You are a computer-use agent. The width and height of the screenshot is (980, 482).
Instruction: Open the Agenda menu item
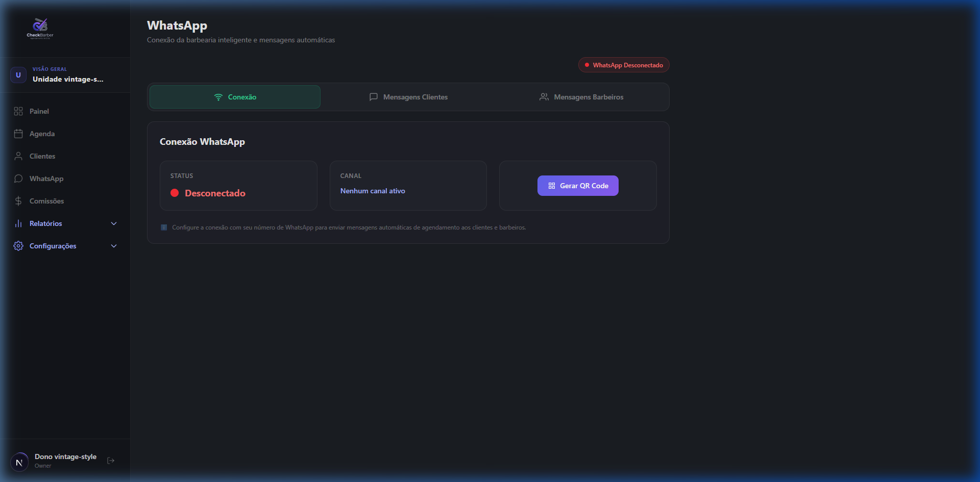tap(42, 134)
